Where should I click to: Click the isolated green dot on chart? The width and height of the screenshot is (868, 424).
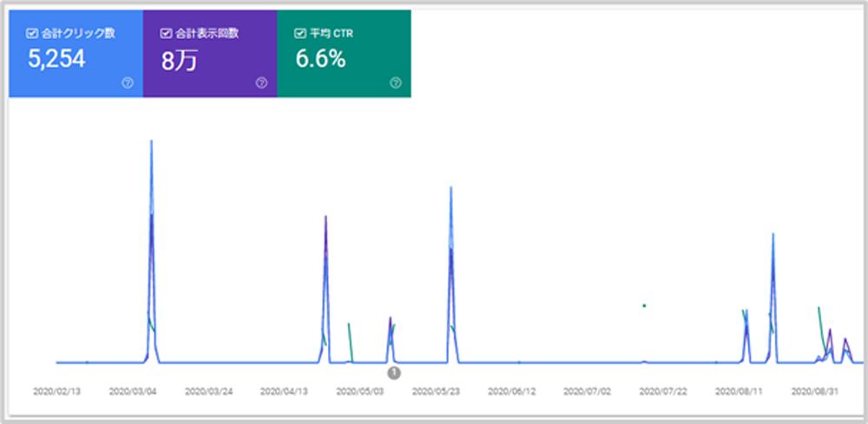click(x=643, y=305)
